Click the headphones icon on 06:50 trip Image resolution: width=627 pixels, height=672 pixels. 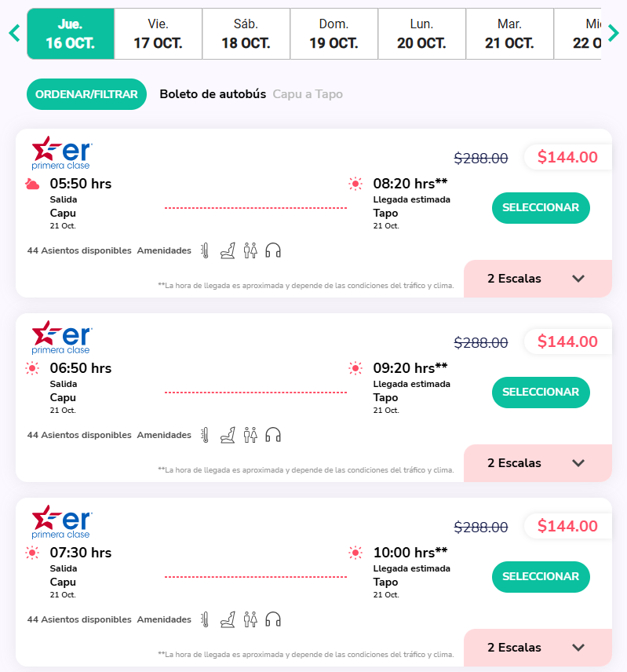273,435
